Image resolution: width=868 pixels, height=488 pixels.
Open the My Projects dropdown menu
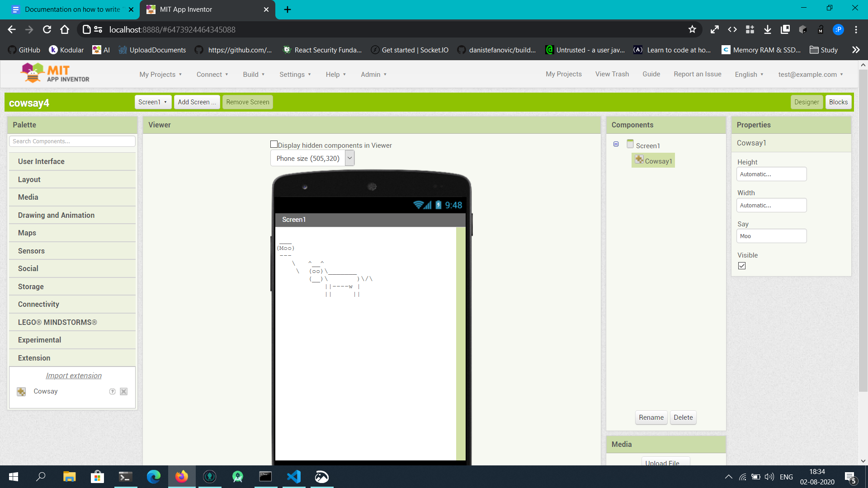(x=160, y=75)
